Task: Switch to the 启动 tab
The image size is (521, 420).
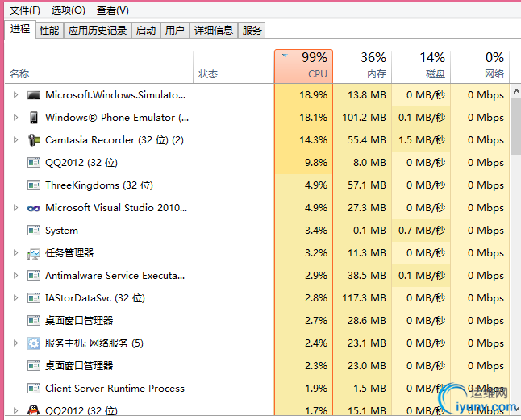Action: [x=146, y=30]
